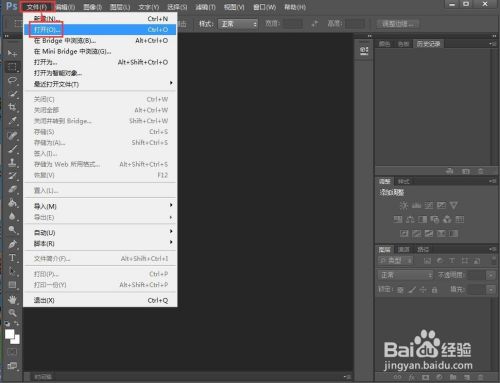
Task: Click the 调整边缘... button
Action: (398, 24)
